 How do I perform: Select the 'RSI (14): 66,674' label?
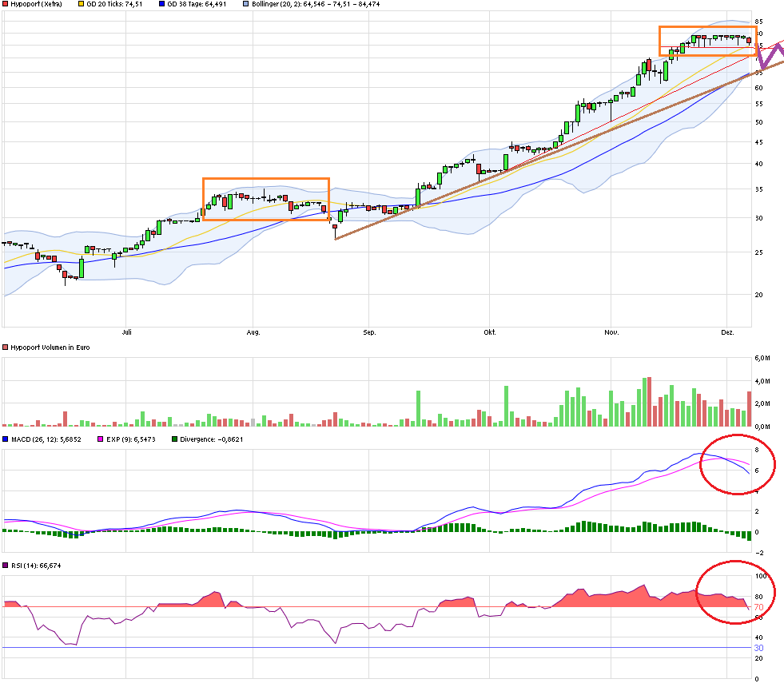tap(36, 566)
